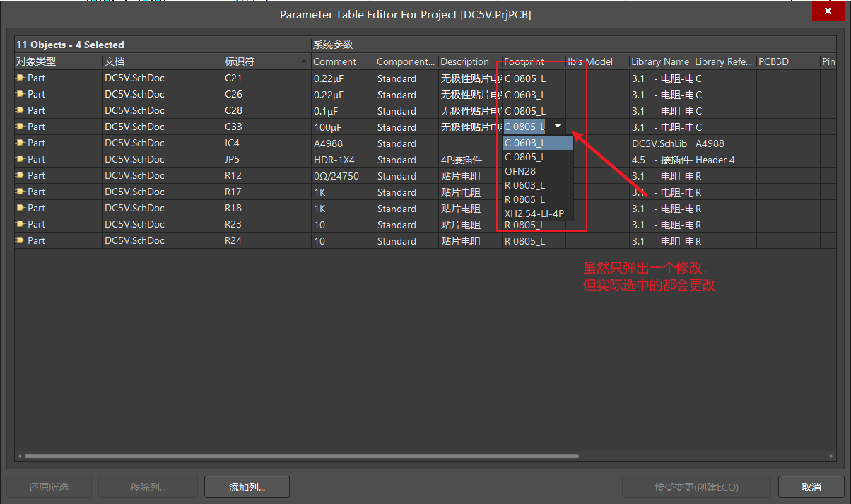Click the Standard cell in row R18

click(x=406, y=209)
